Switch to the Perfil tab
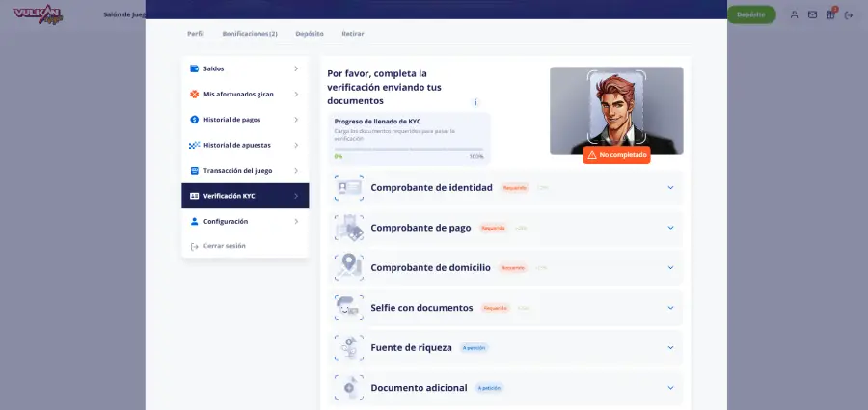Image resolution: width=868 pixels, height=410 pixels. [196, 33]
